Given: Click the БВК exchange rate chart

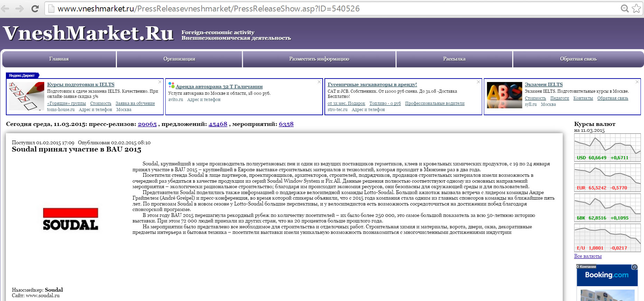Looking at the screenshot, I should [607, 208].
